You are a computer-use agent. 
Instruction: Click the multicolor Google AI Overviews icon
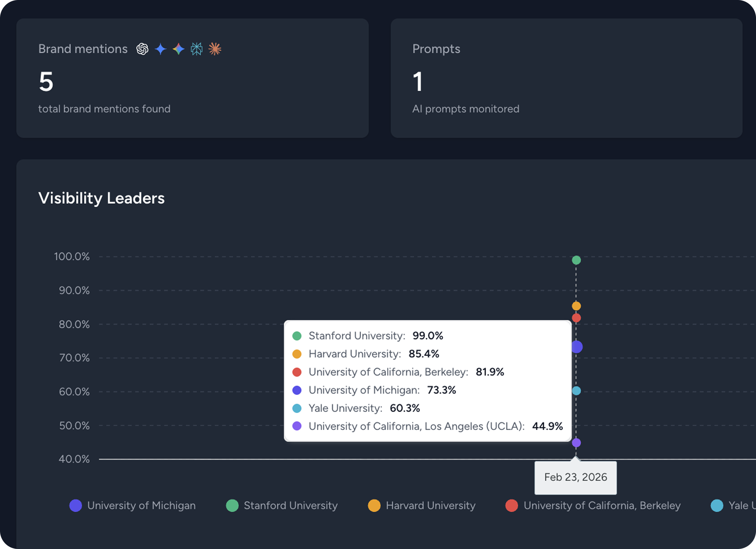click(179, 49)
